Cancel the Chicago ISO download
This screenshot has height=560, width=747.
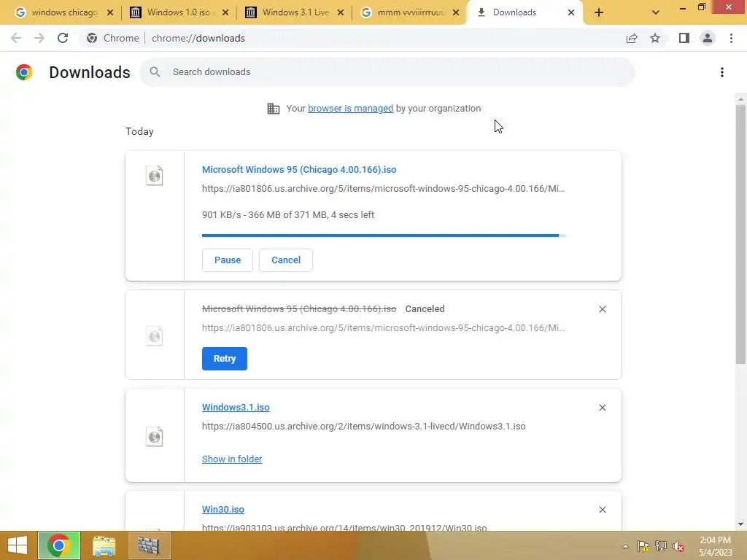(286, 260)
